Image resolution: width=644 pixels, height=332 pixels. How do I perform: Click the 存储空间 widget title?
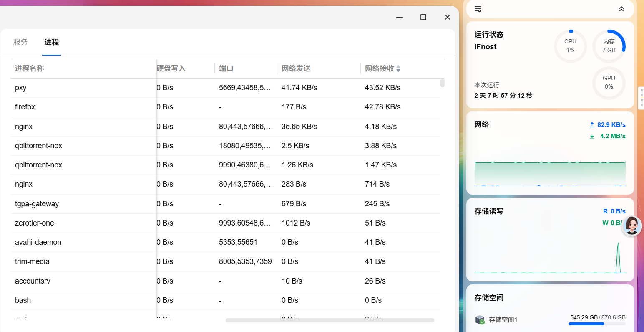click(x=489, y=298)
